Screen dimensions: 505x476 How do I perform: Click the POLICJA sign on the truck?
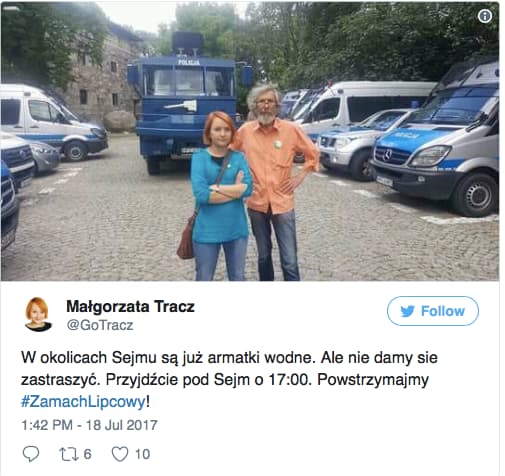(189, 62)
